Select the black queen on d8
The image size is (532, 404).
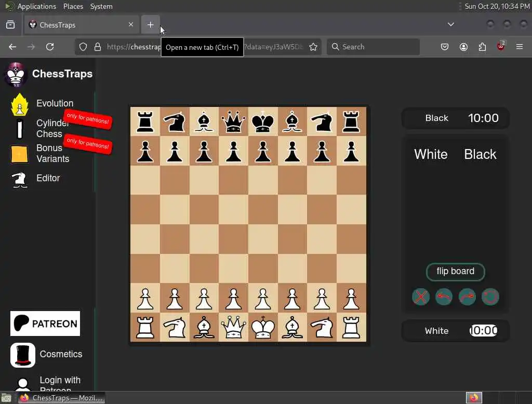pos(233,122)
